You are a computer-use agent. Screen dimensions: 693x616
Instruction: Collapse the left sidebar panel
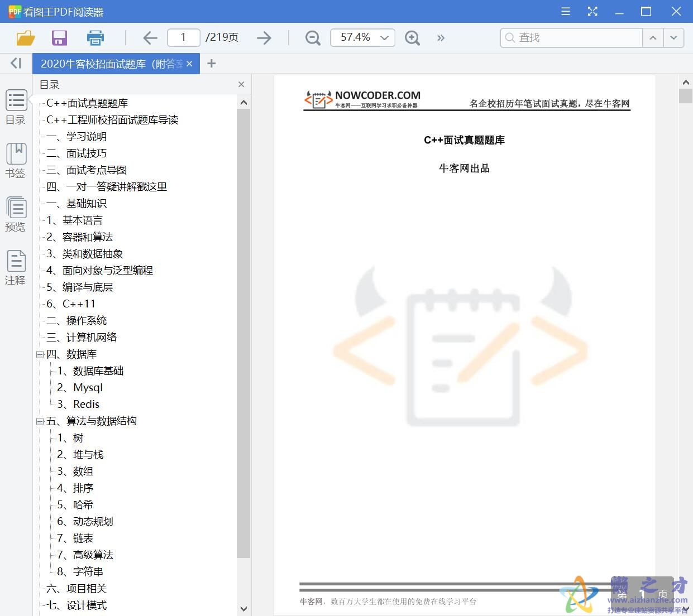(x=16, y=63)
